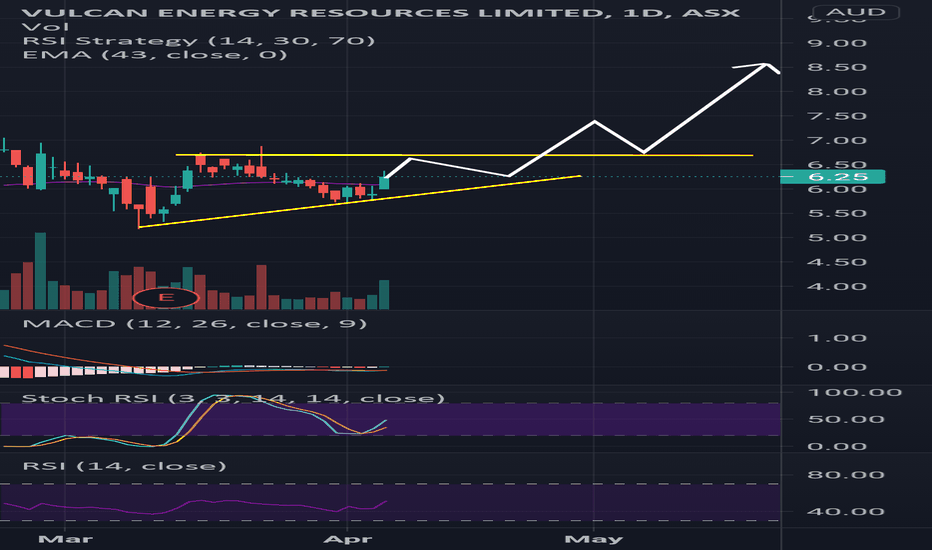Click the 9.00 price axis label

point(837,43)
